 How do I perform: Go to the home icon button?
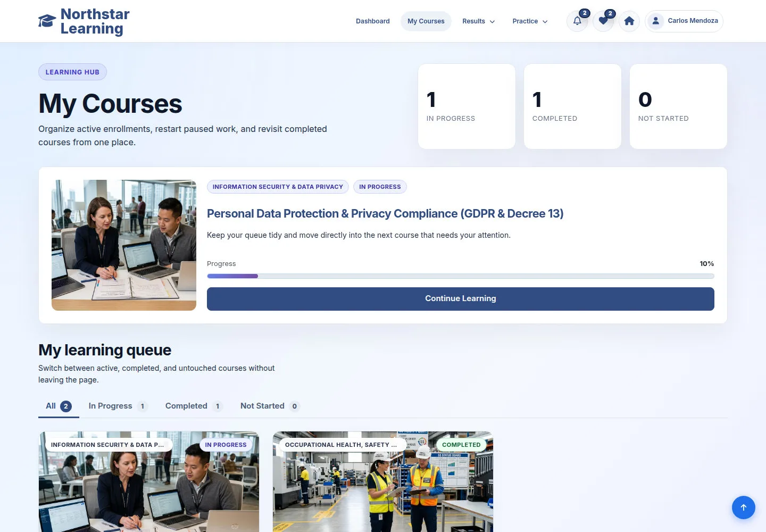tap(629, 21)
